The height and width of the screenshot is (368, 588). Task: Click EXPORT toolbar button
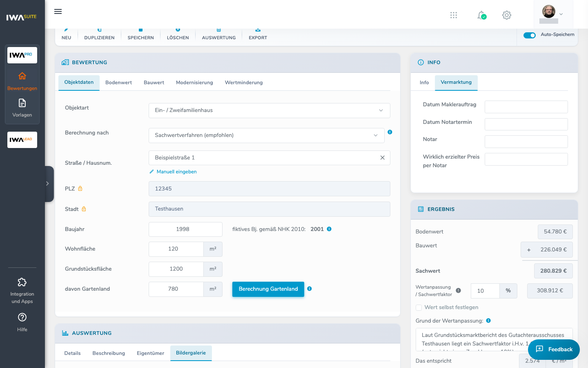258,35
